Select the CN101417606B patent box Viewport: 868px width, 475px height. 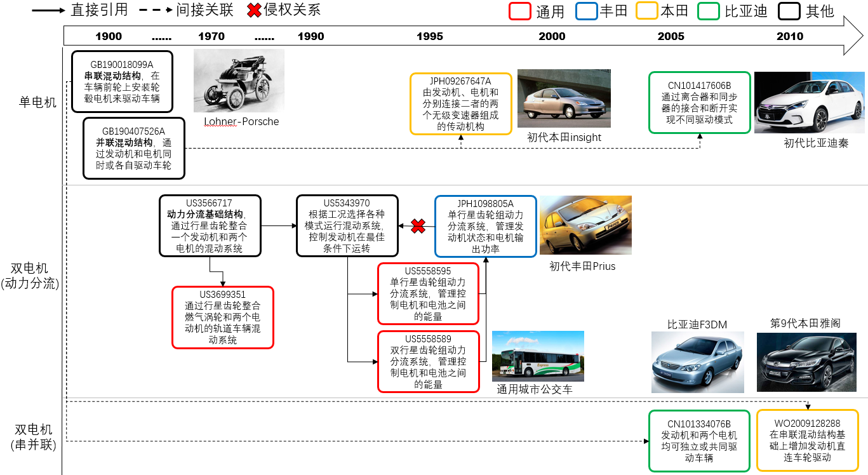click(700, 102)
